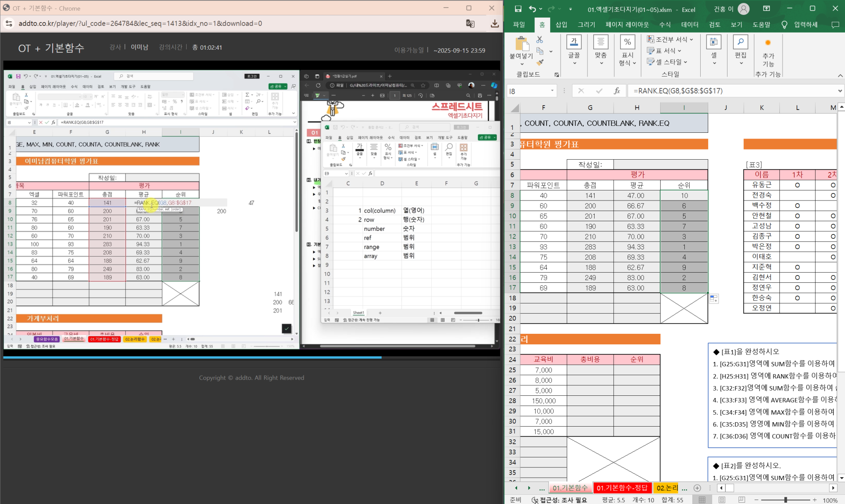
Task: Click the Auto Fill Options button near cell I17
Action: point(714,299)
